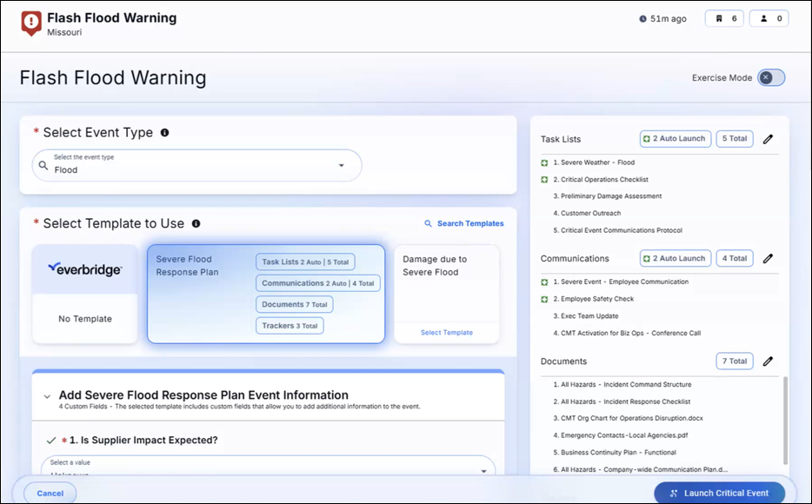
Task: Click auto-launch icon beside Critical Operations Checklist
Action: click(544, 180)
